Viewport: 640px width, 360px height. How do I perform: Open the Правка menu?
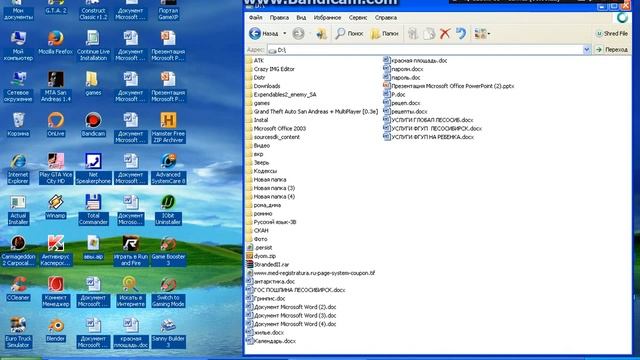[x=279, y=18]
